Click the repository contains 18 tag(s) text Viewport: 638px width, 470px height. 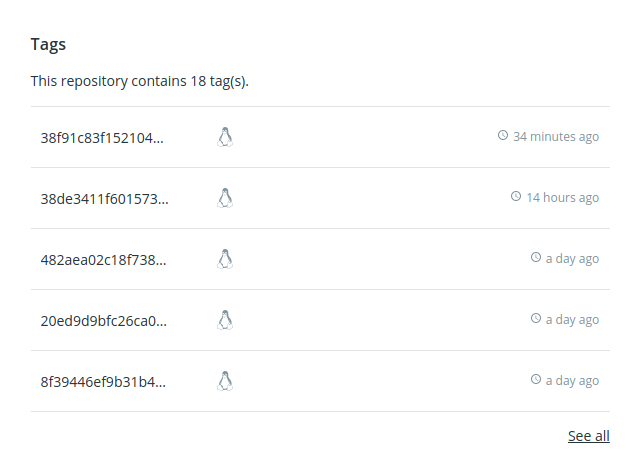pos(139,81)
